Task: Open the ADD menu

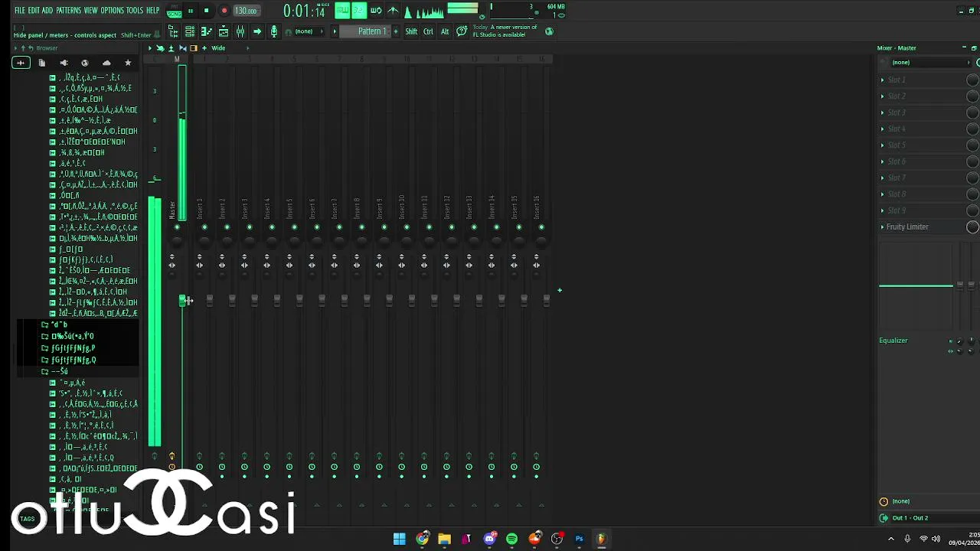Action: click(47, 11)
